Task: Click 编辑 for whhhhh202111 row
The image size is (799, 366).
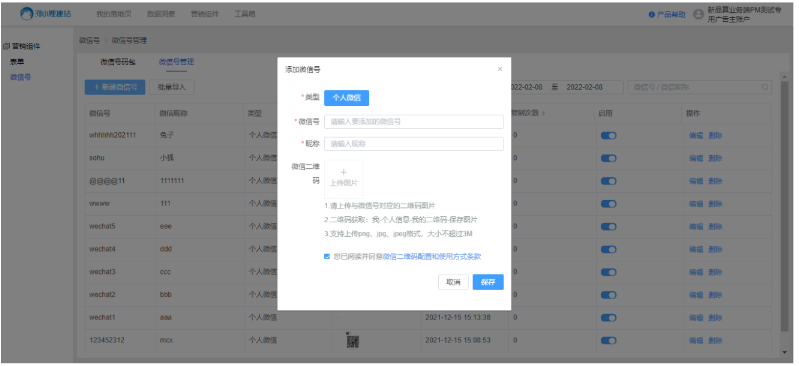Action: pos(696,136)
